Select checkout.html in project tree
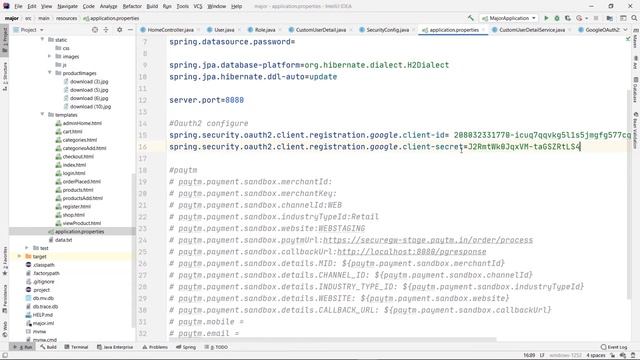The height and width of the screenshot is (360, 640). coord(78,156)
